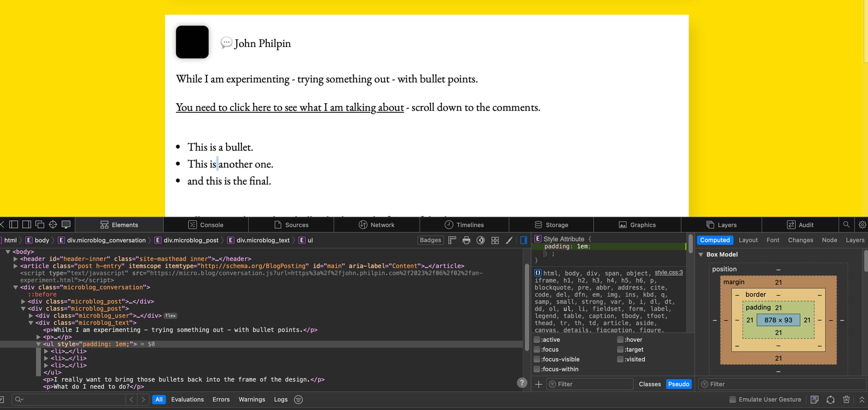The height and width of the screenshot is (410, 868).
Task: Enable print media styles icon
Action: coord(467,240)
